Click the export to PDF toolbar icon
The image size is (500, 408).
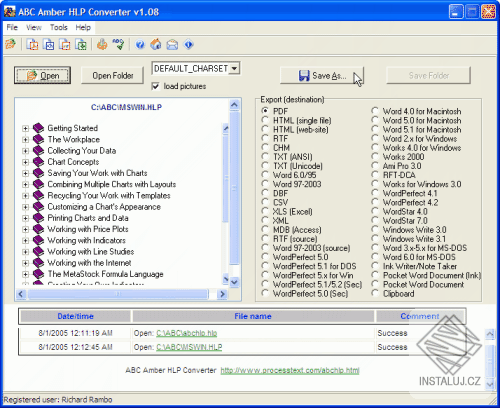[x=32, y=44]
